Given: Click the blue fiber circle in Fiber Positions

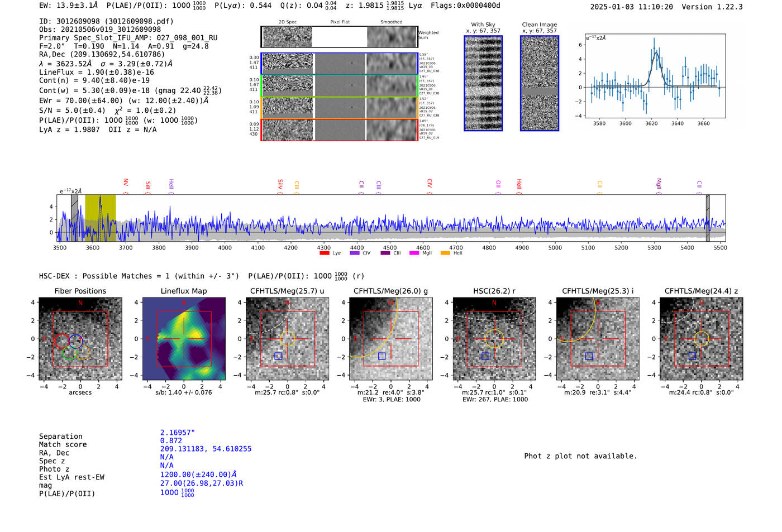Looking at the screenshot, I should click(76, 341).
